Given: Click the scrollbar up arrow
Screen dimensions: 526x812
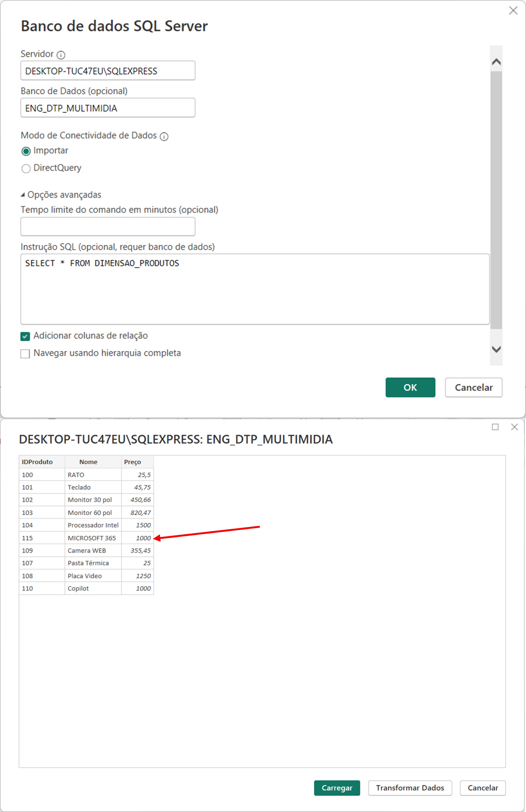Looking at the screenshot, I should pyautogui.click(x=496, y=62).
